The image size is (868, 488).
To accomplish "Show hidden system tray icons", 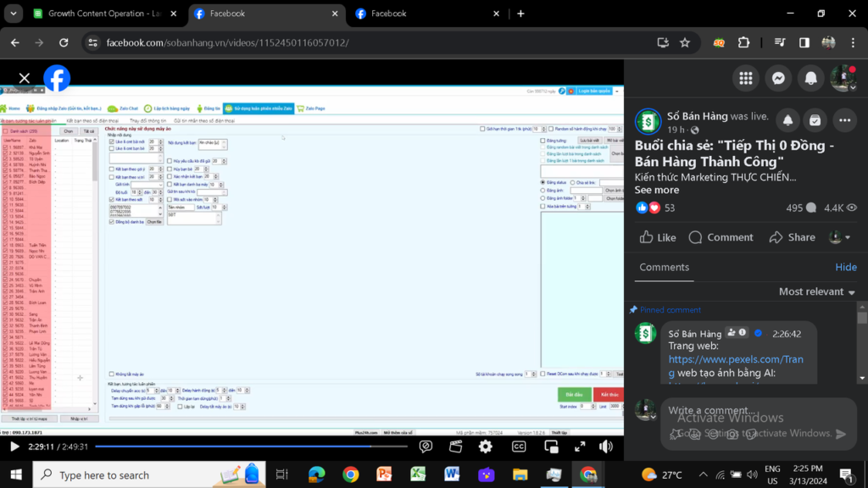I will coord(703,474).
